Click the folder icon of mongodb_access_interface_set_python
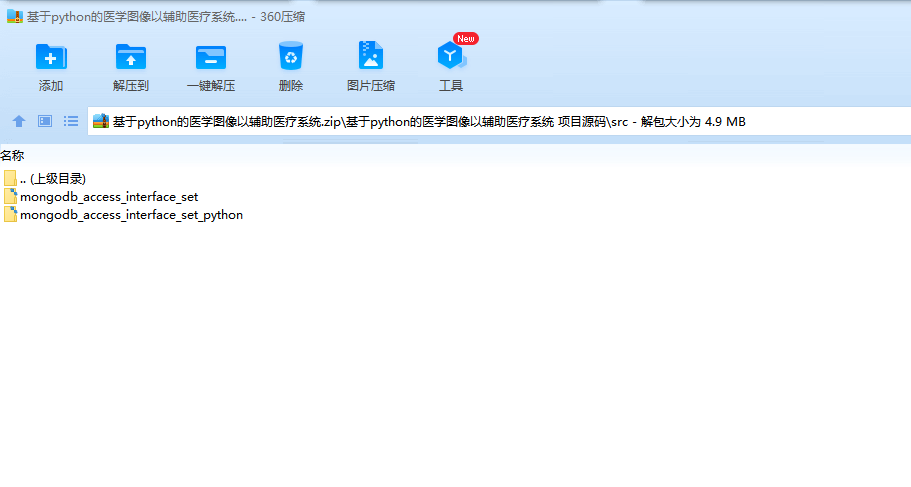 [x=10, y=214]
